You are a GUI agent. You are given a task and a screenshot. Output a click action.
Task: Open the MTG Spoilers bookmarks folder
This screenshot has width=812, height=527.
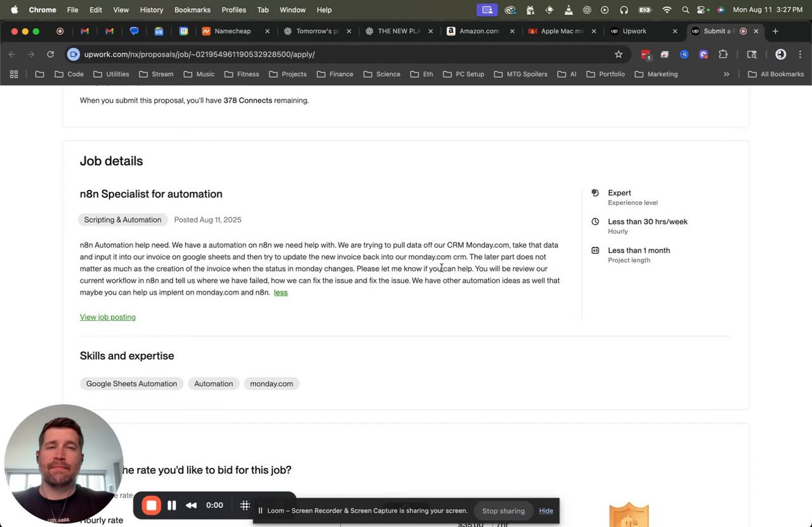click(521, 74)
